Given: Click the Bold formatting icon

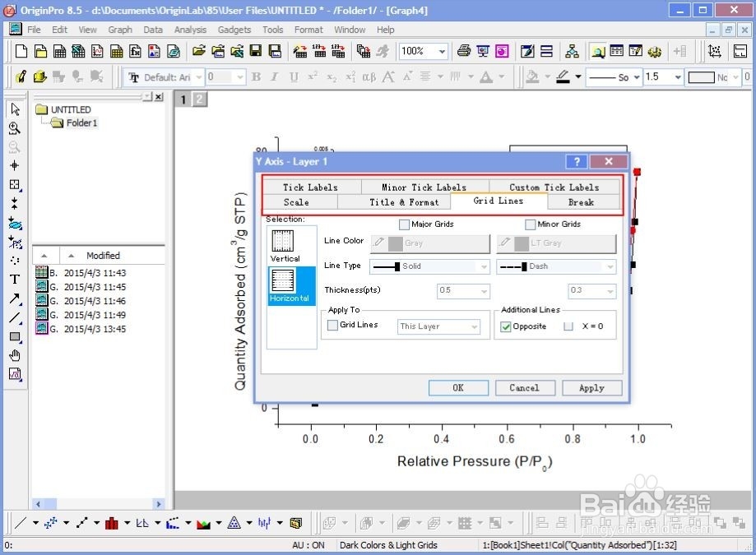Looking at the screenshot, I should coord(257,77).
